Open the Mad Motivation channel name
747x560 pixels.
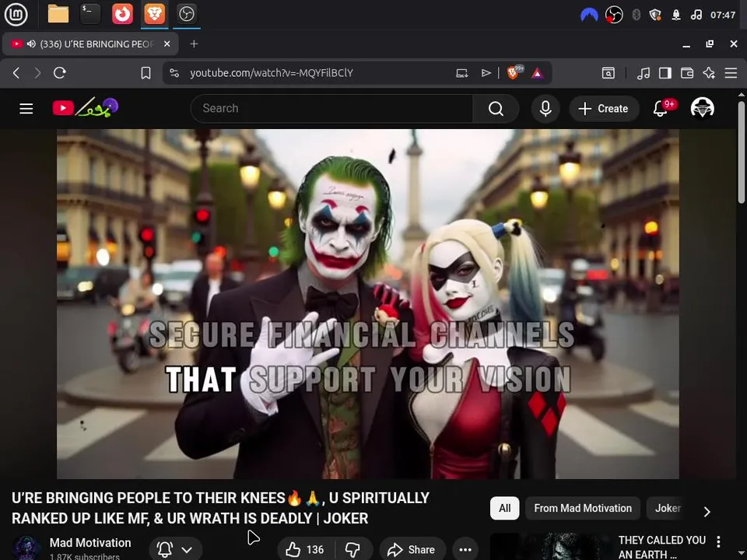click(90, 542)
